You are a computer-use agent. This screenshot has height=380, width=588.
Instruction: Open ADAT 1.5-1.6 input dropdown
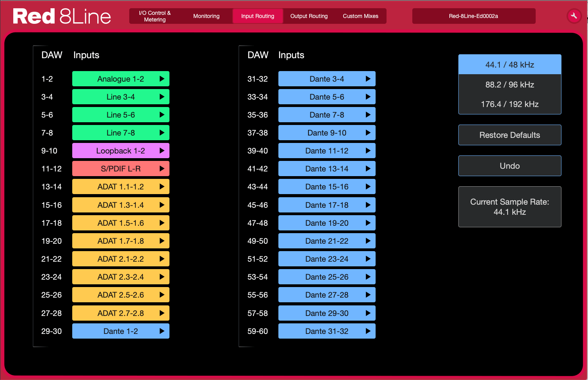(121, 223)
